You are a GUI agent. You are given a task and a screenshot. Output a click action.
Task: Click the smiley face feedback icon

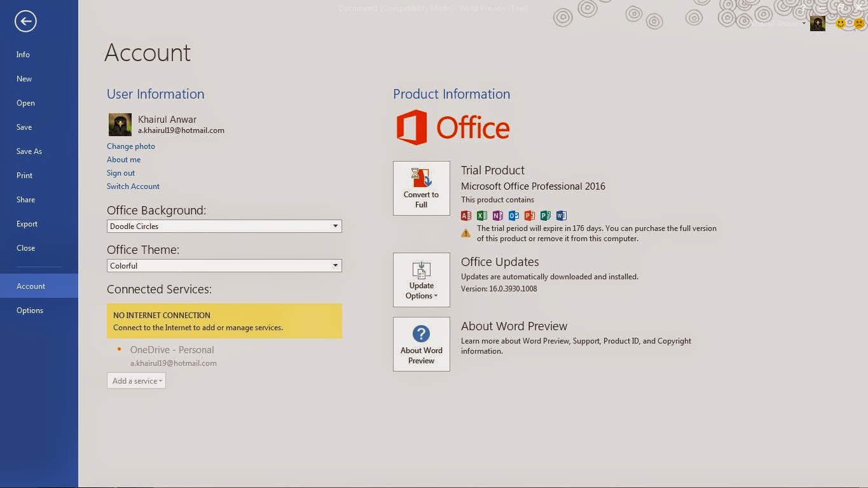click(841, 24)
